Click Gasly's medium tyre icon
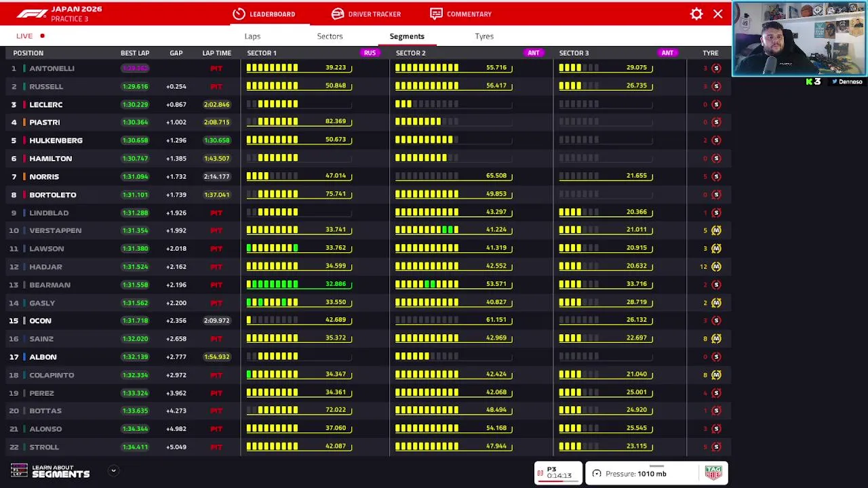Image resolution: width=868 pixels, height=488 pixels. coord(716,303)
